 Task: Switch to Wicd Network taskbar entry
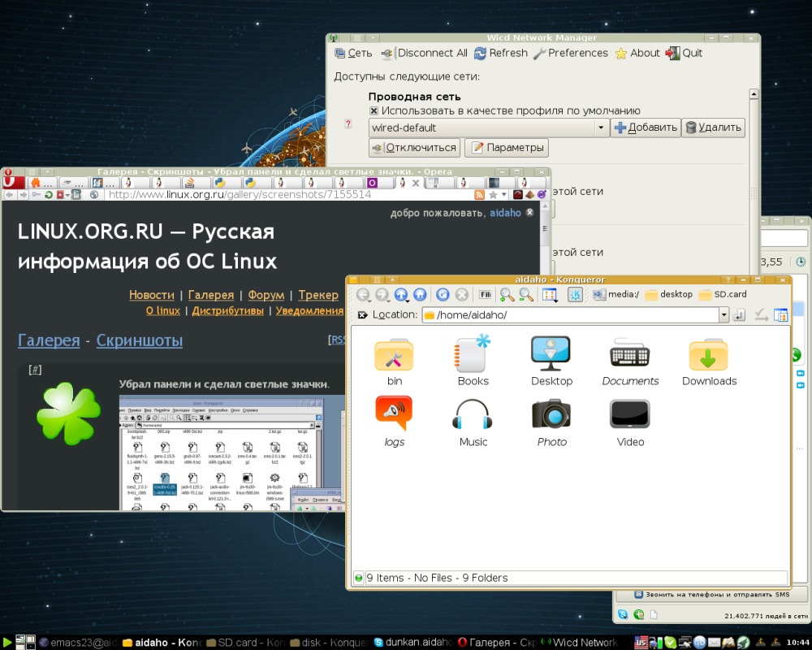[580, 643]
